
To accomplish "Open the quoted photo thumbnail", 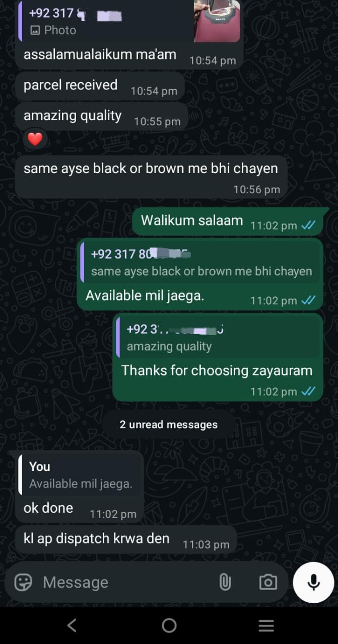I will tap(217, 21).
